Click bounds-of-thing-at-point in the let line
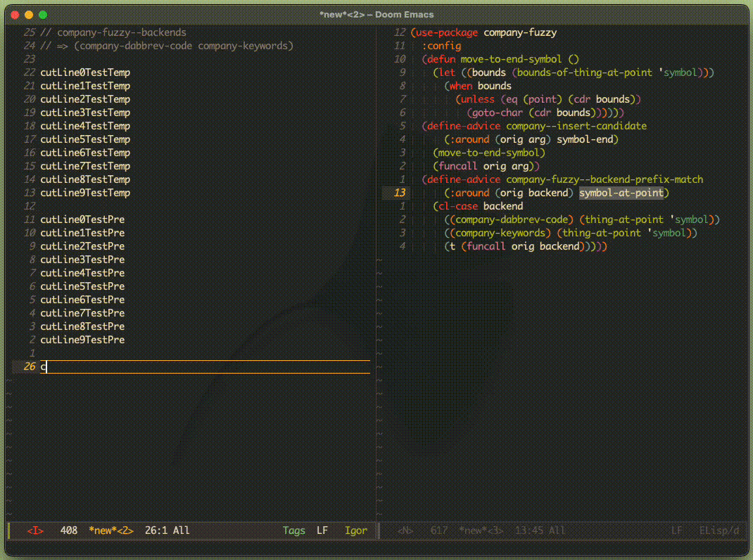 585,73
